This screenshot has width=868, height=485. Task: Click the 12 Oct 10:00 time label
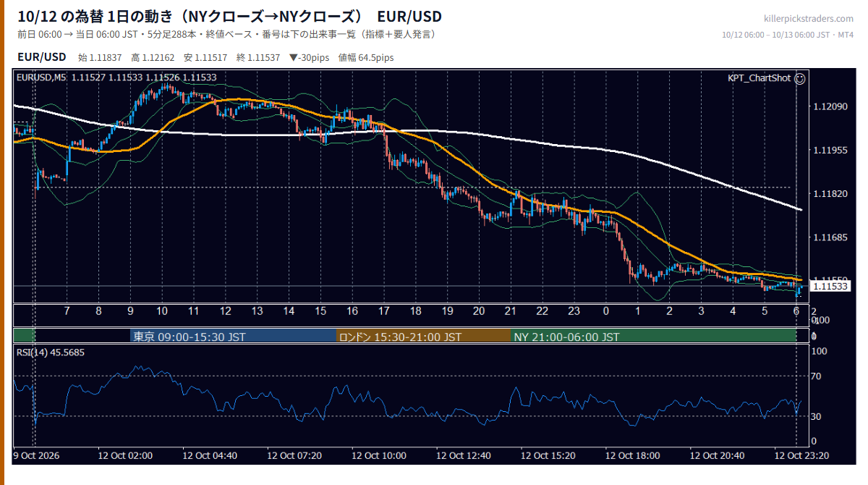pyautogui.click(x=379, y=456)
